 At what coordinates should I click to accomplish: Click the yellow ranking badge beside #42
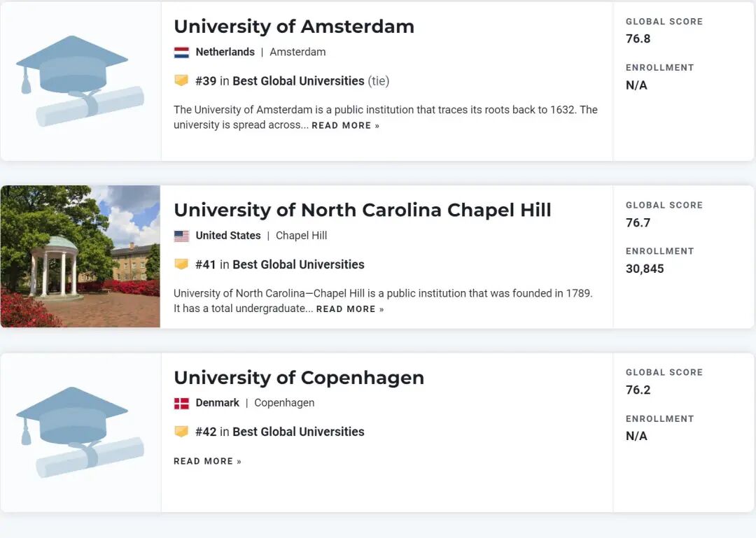181,432
